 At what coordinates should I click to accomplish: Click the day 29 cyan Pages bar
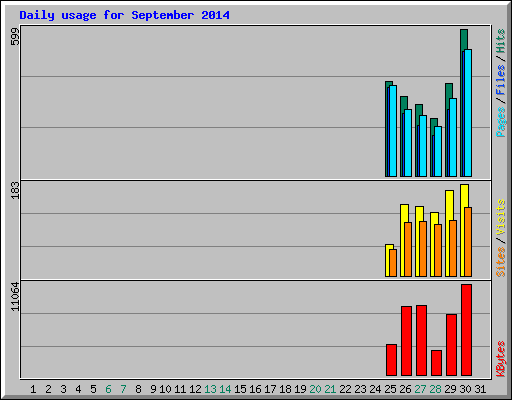[x=453, y=137]
